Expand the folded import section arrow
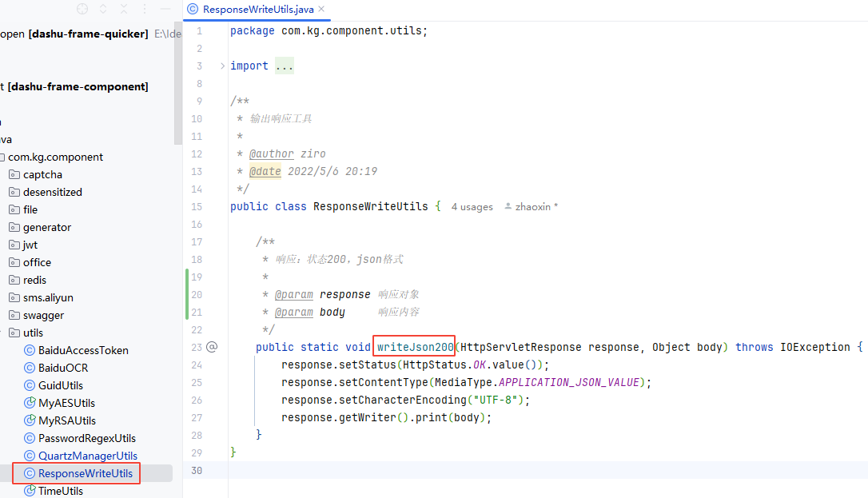Image resolution: width=868 pixels, height=498 pixels. coord(222,66)
